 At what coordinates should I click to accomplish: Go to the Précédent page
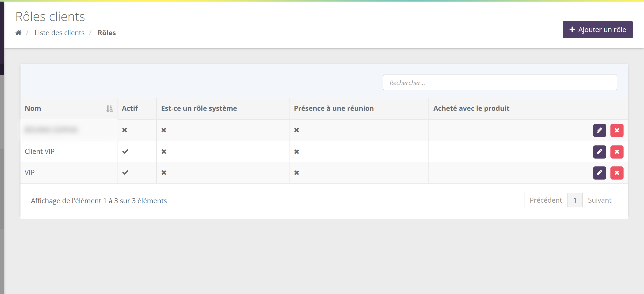pos(546,200)
